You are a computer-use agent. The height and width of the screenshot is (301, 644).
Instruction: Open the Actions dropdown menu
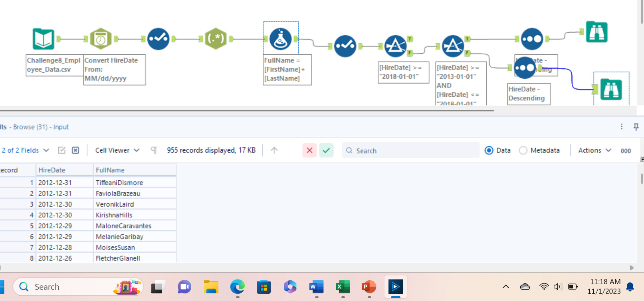(594, 150)
